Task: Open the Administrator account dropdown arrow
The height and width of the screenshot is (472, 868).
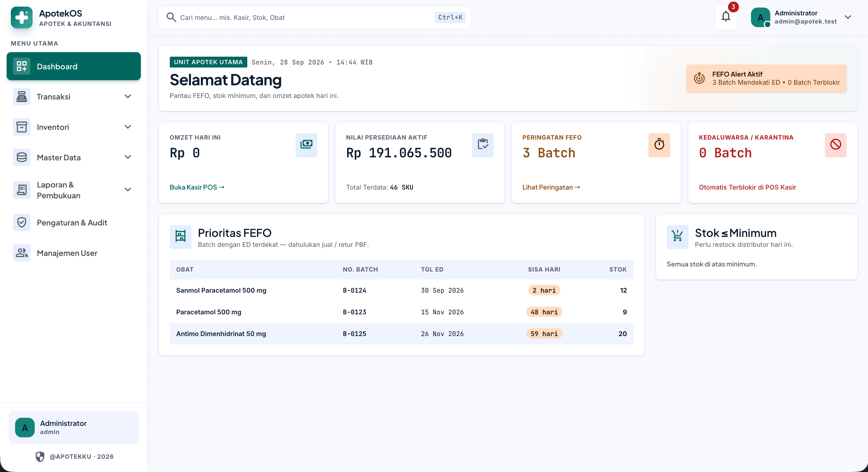Action: pyautogui.click(x=848, y=17)
